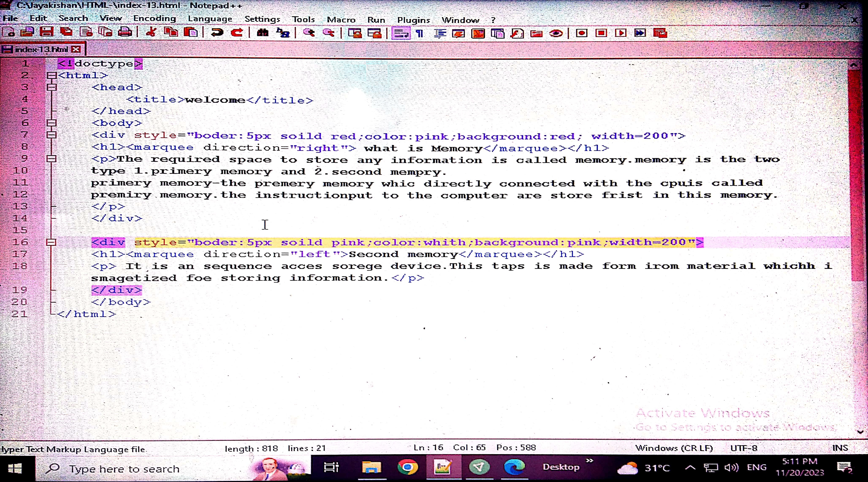Image resolution: width=868 pixels, height=482 pixels.
Task: Toggle Show all characters pilcrow icon
Action: [419, 33]
